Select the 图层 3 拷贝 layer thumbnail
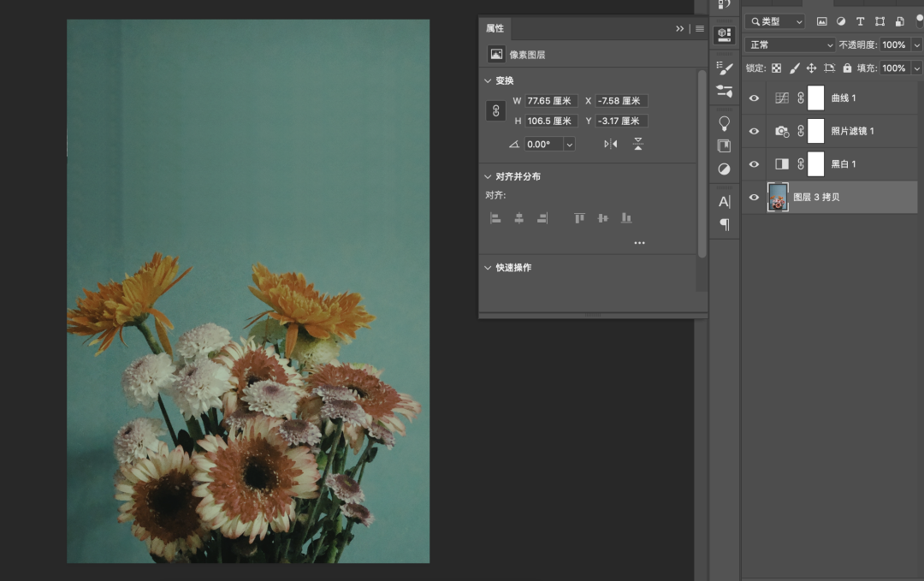This screenshot has width=924, height=581. 778,198
